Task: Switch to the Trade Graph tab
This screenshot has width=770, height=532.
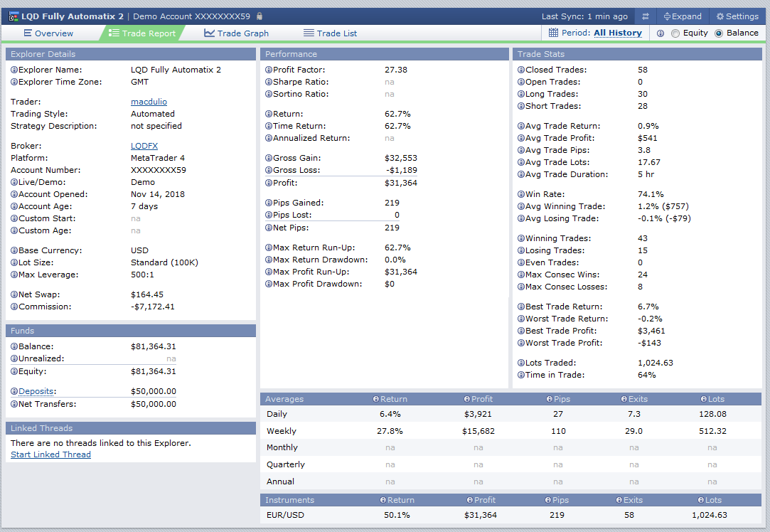Action: coord(236,33)
